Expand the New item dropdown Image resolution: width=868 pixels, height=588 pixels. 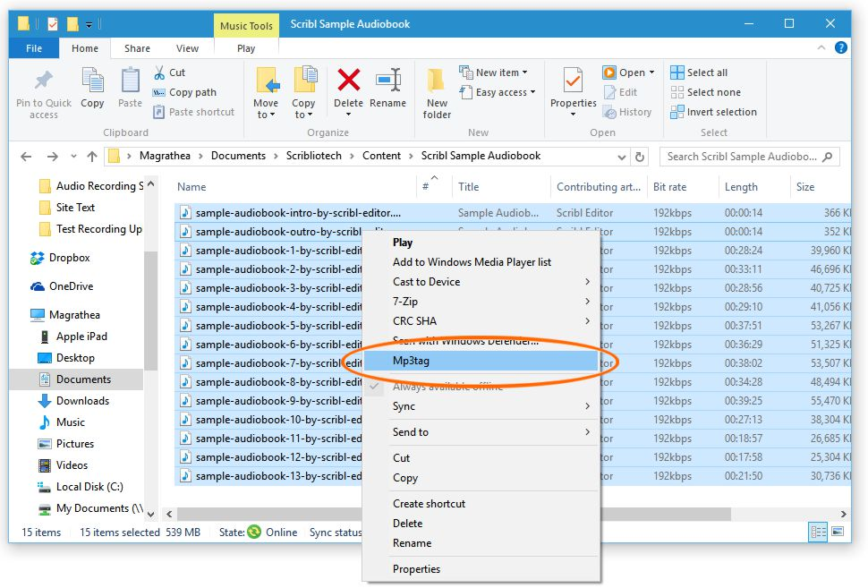point(524,72)
